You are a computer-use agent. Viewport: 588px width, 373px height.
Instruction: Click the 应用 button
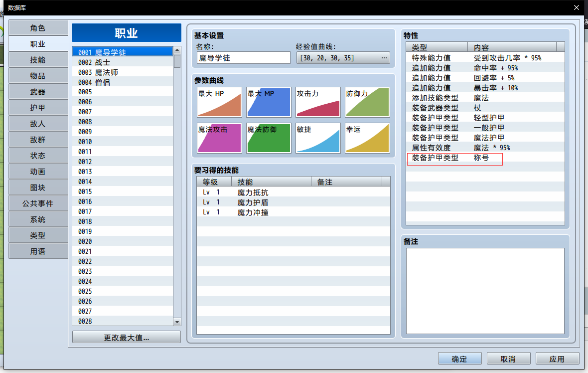click(557, 359)
